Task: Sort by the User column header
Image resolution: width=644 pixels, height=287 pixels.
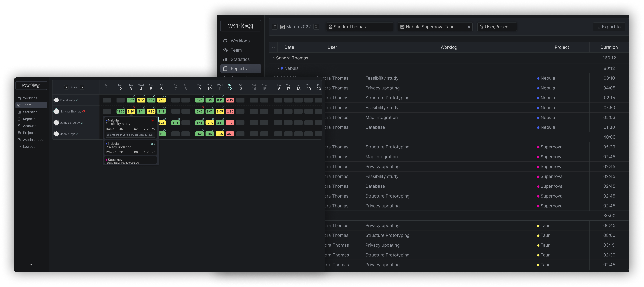Action: coord(332,47)
